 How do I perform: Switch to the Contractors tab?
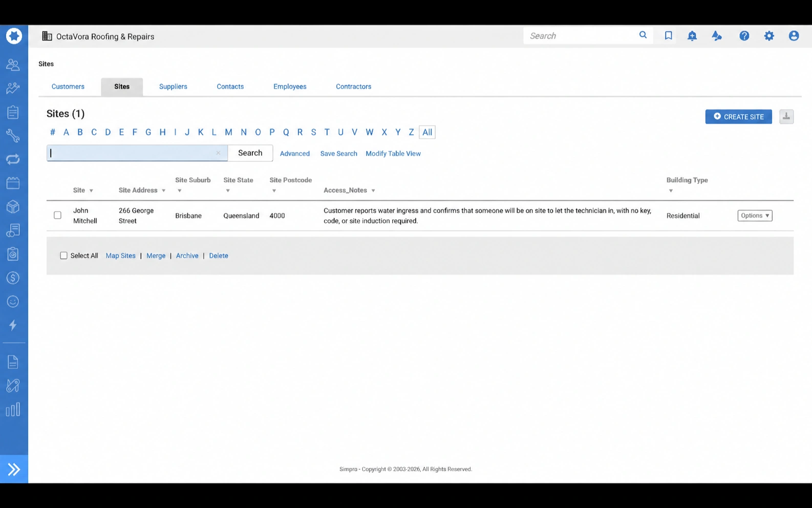(x=354, y=87)
